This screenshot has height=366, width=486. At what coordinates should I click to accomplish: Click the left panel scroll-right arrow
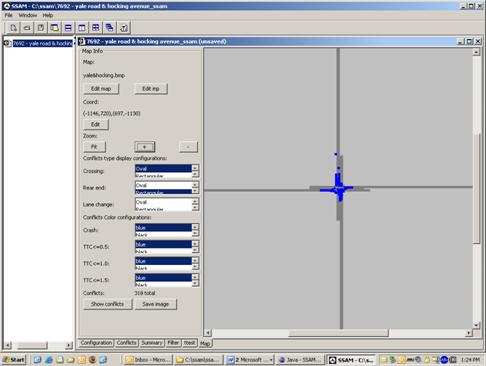[68, 345]
